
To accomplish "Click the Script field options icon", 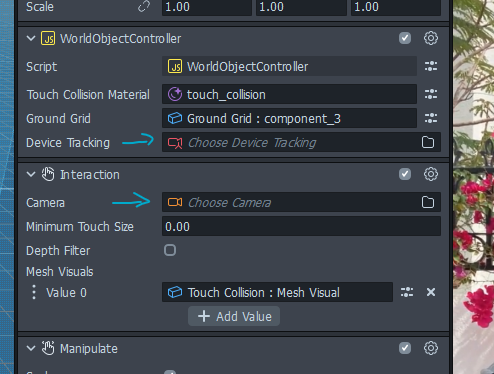I will click(x=431, y=66).
